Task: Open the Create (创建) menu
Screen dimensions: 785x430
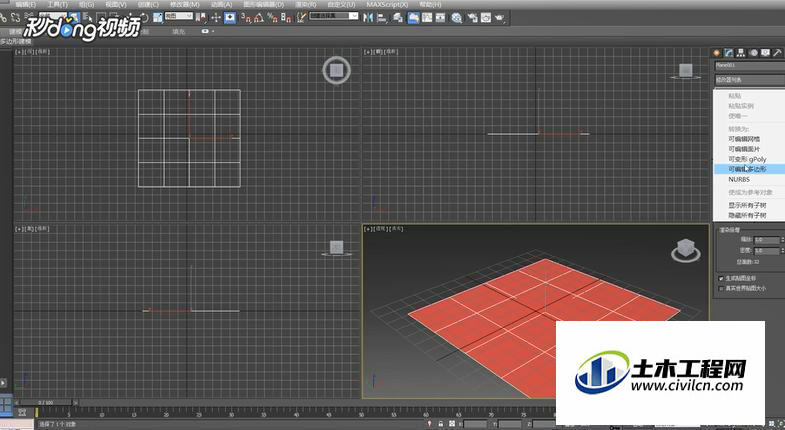Action: click(x=148, y=5)
